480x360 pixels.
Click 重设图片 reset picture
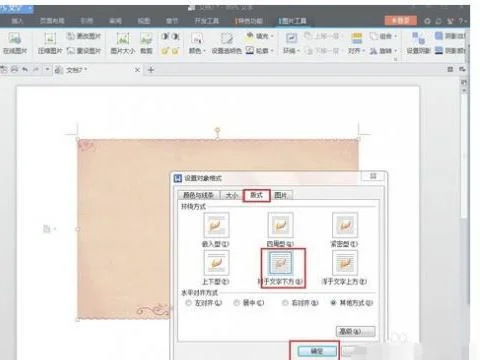pos(84,51)
